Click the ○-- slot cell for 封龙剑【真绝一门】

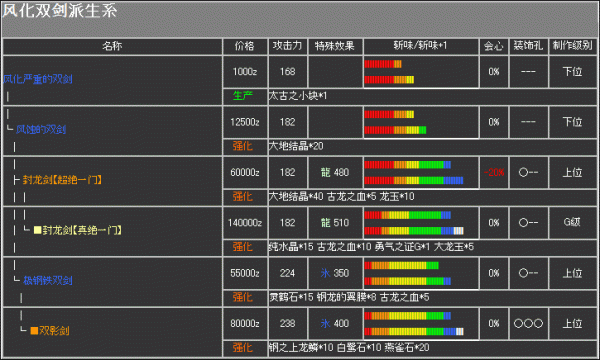tap(528, 223)
